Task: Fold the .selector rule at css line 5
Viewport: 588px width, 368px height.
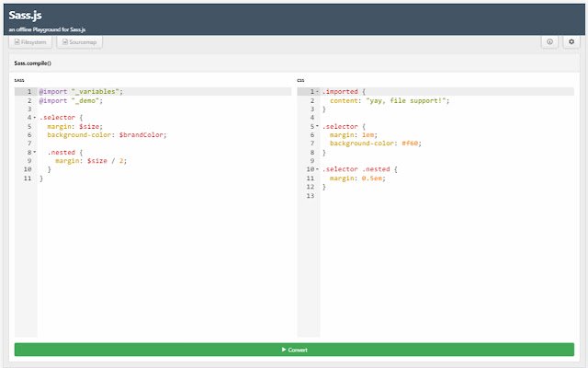Action: (x=317, y=126)
